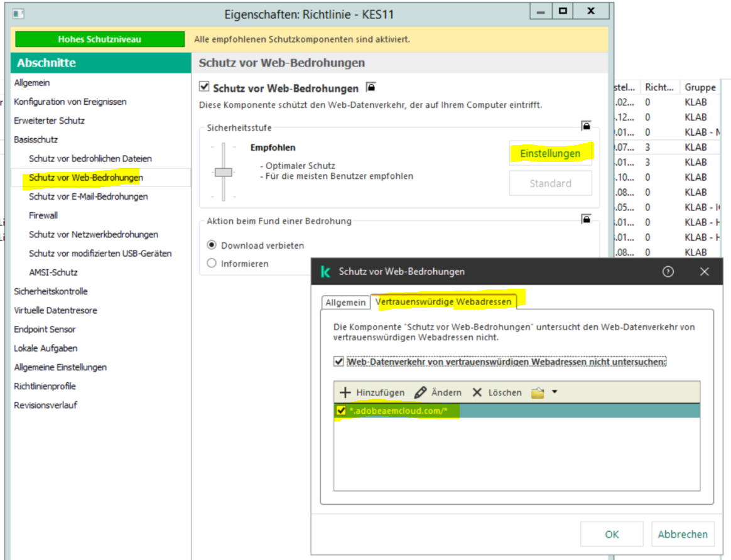
Task: Open help via the question mark icon
Action: [668, 272]
